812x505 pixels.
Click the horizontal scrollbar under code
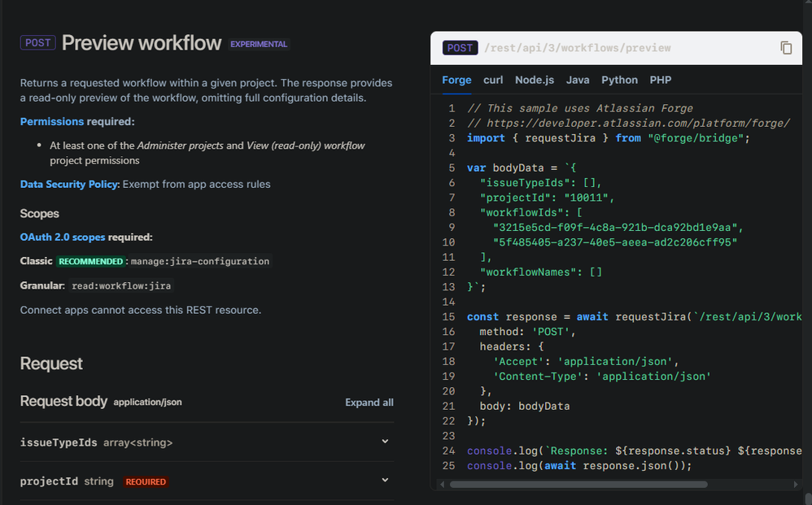pos(578,484)
